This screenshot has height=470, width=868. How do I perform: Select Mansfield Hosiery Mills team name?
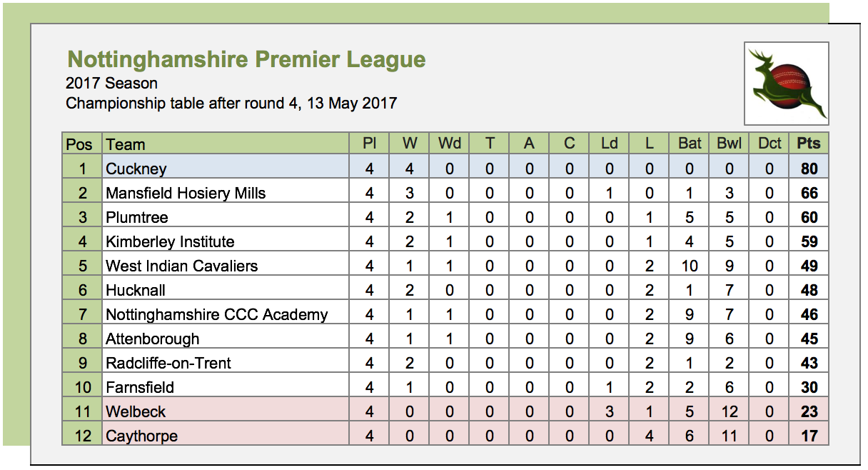(x=186, y=193)
